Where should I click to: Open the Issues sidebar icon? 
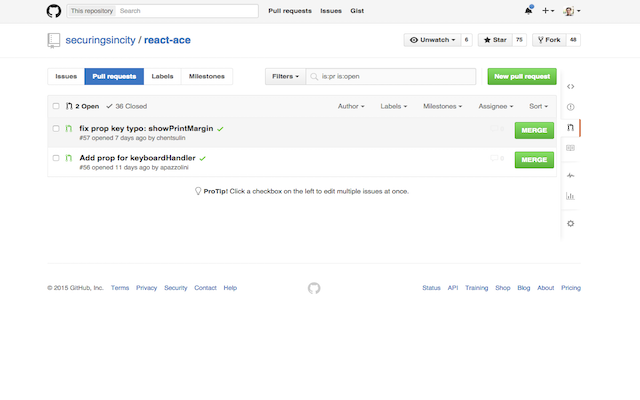click(571, 107)
